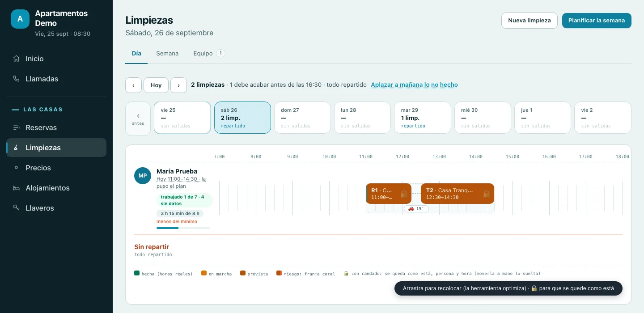Open the Equipo tab
The width and height of the screenshot is (644, 313).
(209, 53)
